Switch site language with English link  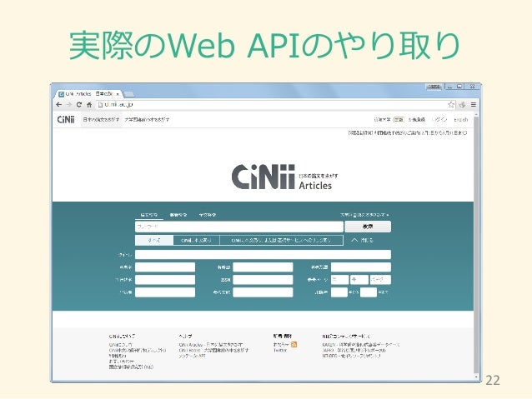[461, 120]
